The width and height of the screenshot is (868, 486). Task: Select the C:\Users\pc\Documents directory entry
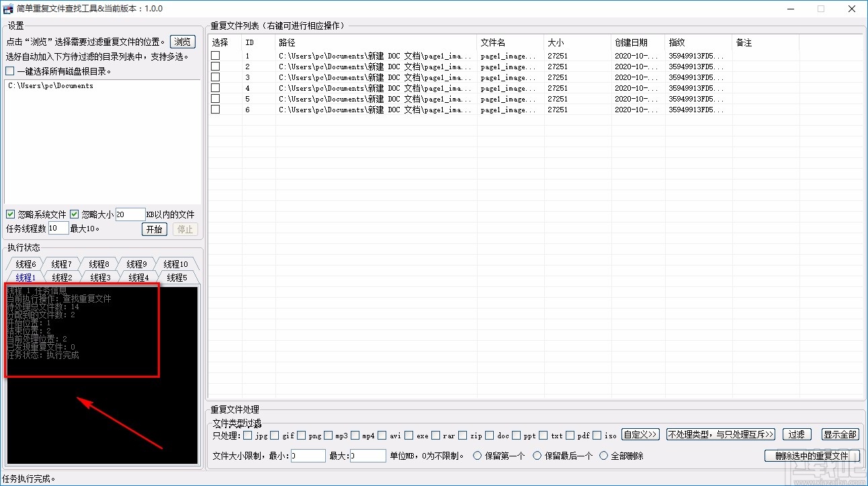[x=51, y=86]
